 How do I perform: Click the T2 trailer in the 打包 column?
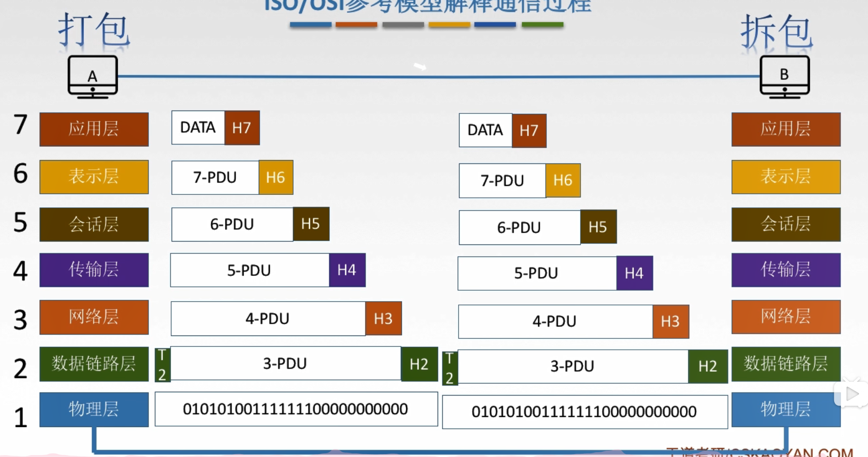[x=163, y=365]
